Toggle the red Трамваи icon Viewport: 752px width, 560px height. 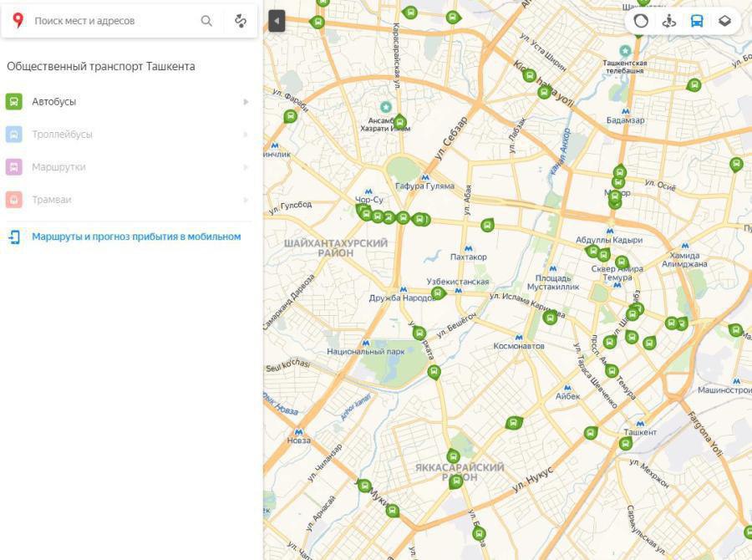[x=14, y=200]
